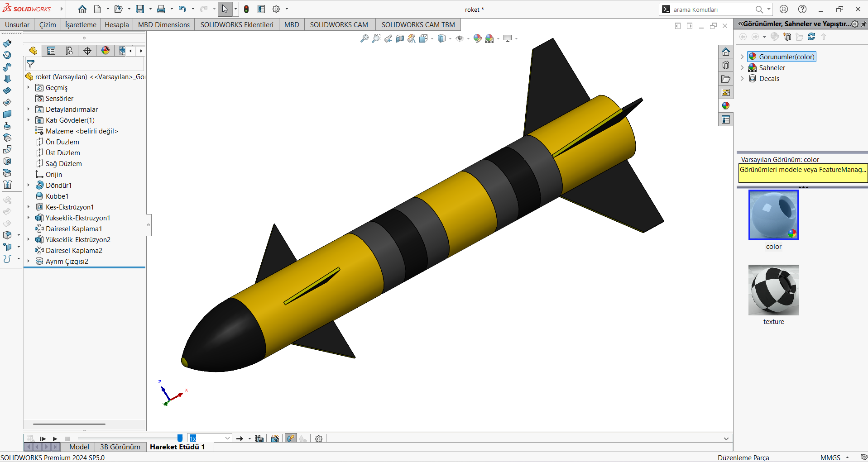868x462 pixels.
Task: Switch to the ConfigurationManager tab icon
Action: pos(69,51)
